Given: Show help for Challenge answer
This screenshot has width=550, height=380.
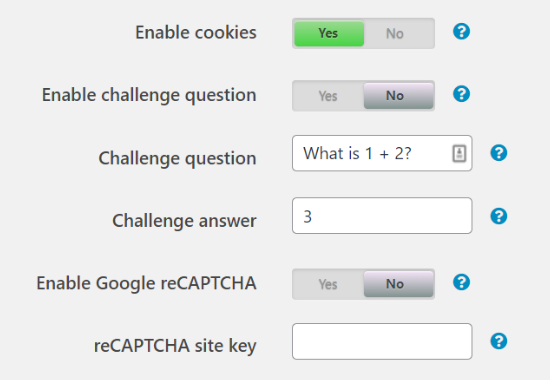Looking at the screenshot, I should pyautogui.click(x=498, y=216).
